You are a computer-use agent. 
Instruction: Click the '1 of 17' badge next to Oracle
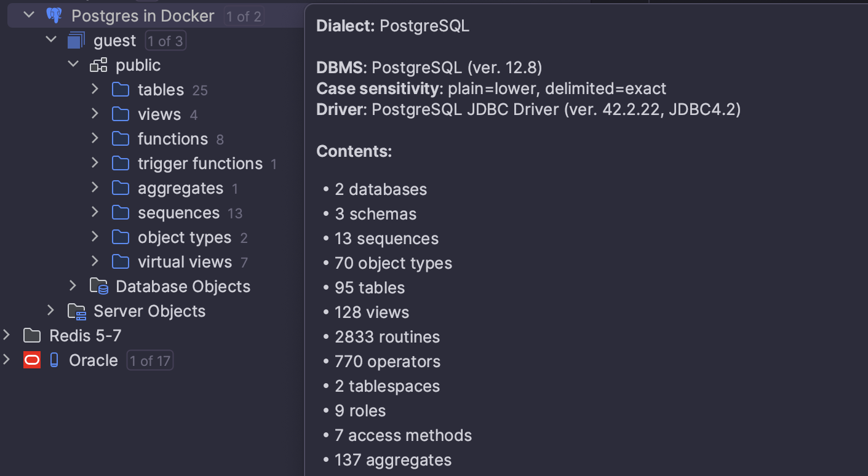click(149, 360)
